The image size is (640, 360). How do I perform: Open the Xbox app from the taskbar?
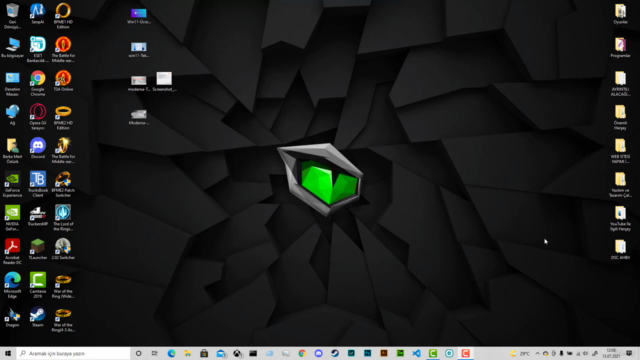tap(237, 353)
